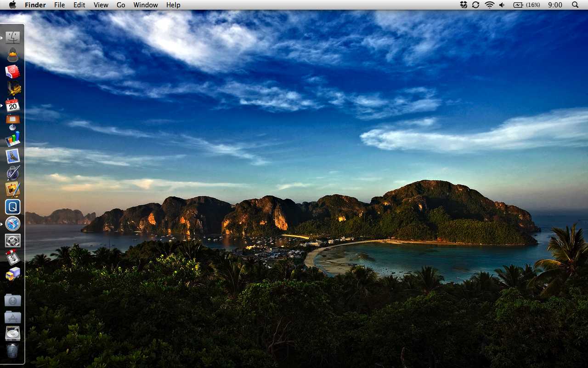Launch Safari compass icon in dock
Screen dimensions: 588x368
pos(12,224)
